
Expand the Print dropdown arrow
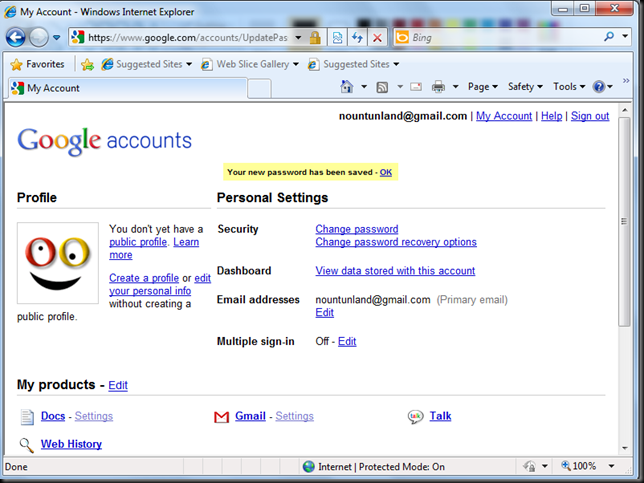pos(455,87)
